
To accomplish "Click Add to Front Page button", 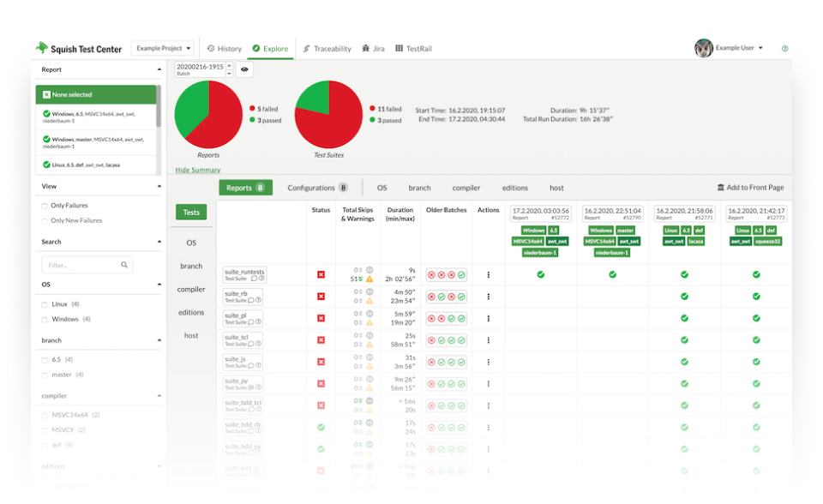I will 750,188.
